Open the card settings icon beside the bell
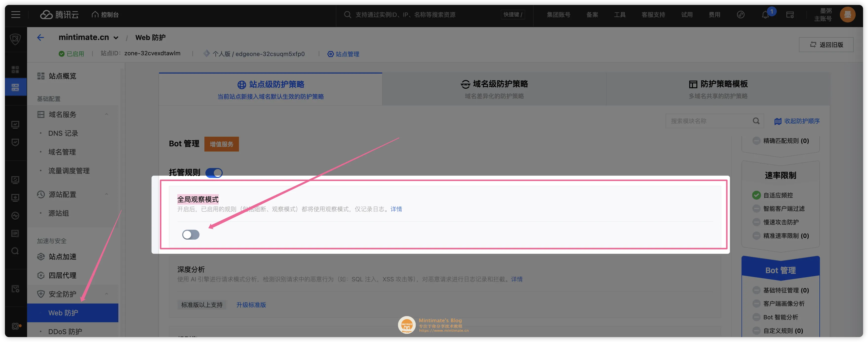Image resolution: width=868 pixels, height=342 pixels. point(790,15)
